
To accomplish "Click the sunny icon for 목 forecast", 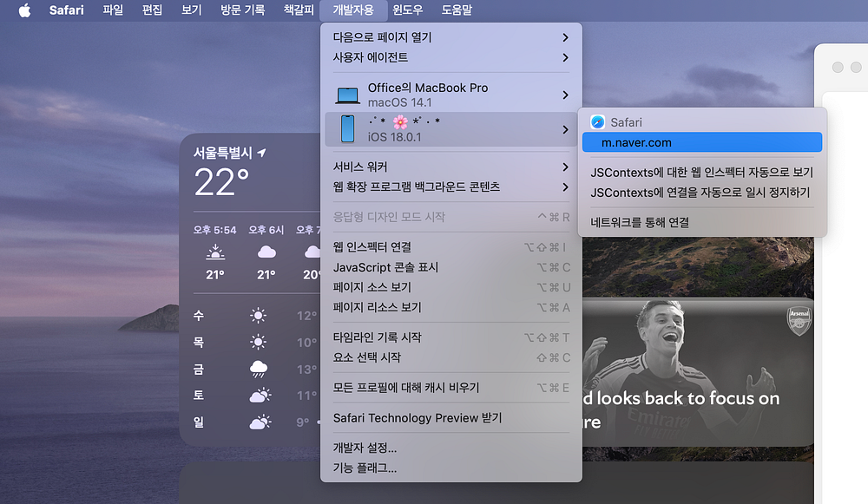I will pos(258,342).
